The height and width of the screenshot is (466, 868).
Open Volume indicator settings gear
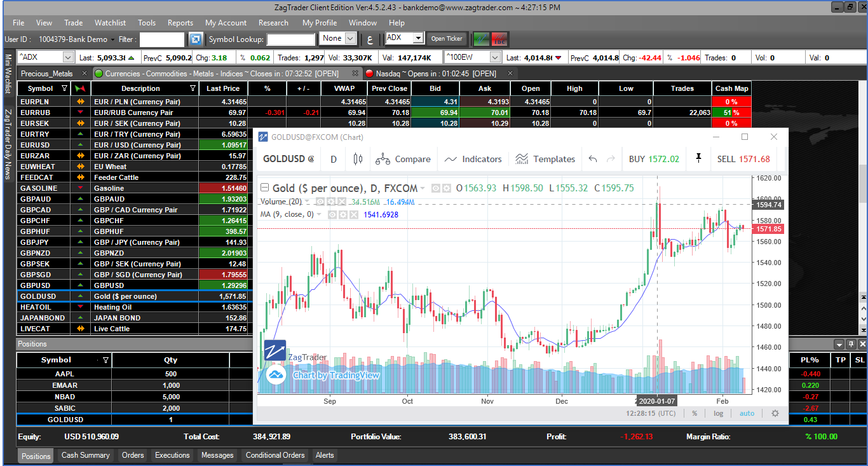click(330, 202)
